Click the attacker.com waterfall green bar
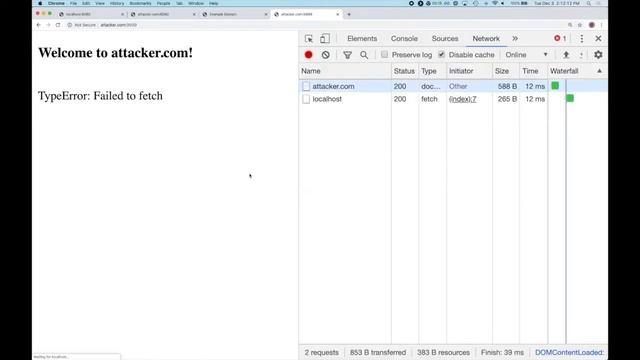The width and height of the screenshot is (640, 360). [555, 86]
